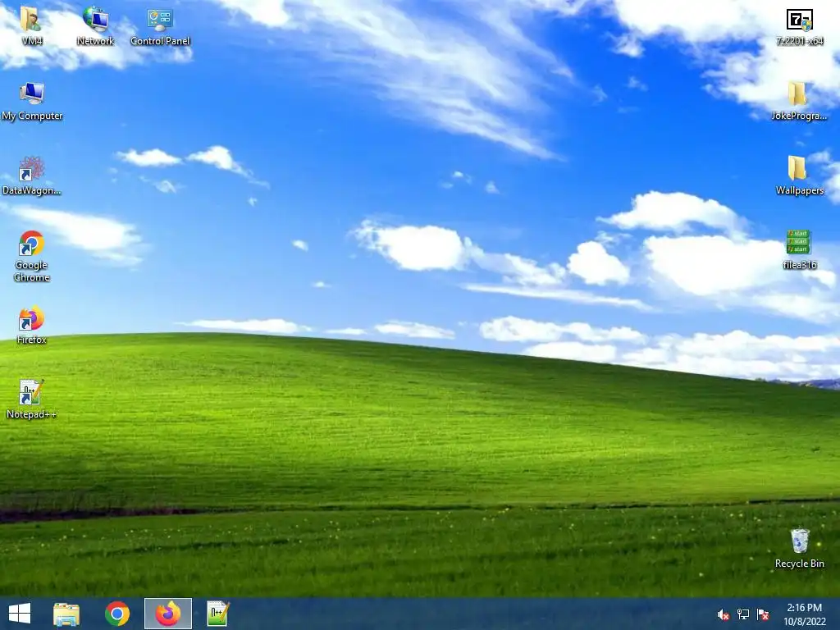Select the JokeProgra... folder icon

pyautogui.click(x=797, y=94)
